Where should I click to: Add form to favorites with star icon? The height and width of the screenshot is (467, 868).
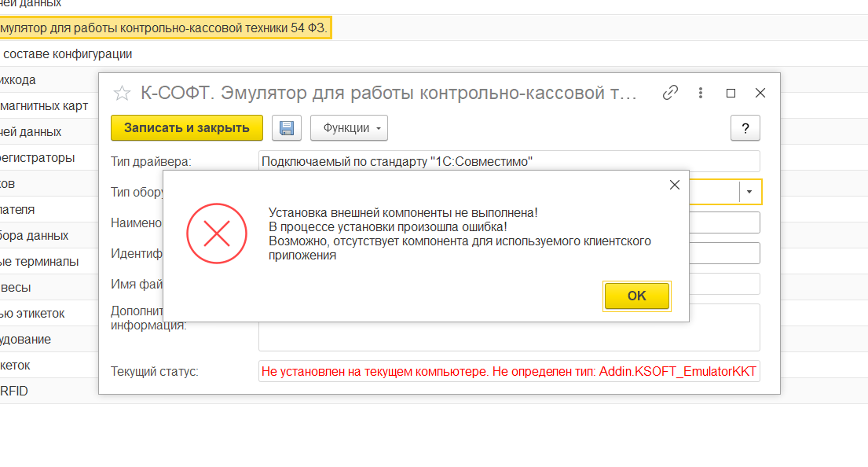pos(122,93)
